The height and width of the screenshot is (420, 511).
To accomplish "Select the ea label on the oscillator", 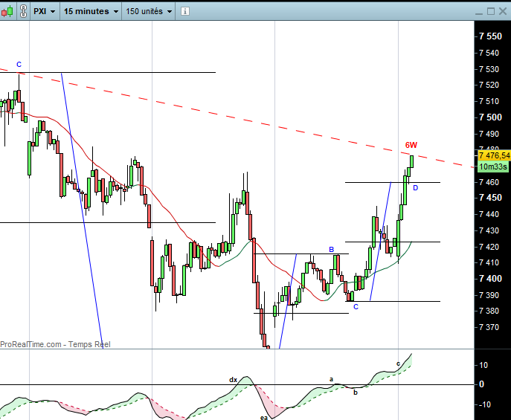I will coord(264,417).
